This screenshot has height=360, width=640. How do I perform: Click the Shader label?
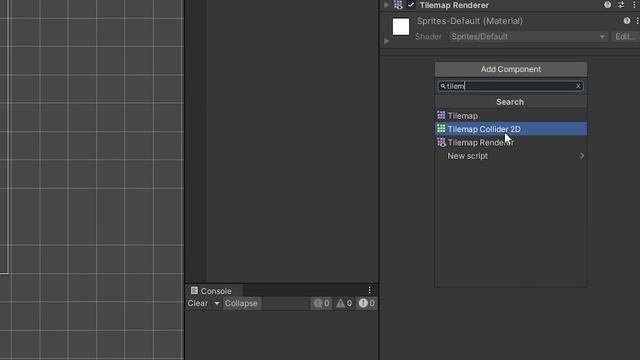[428, 37]
